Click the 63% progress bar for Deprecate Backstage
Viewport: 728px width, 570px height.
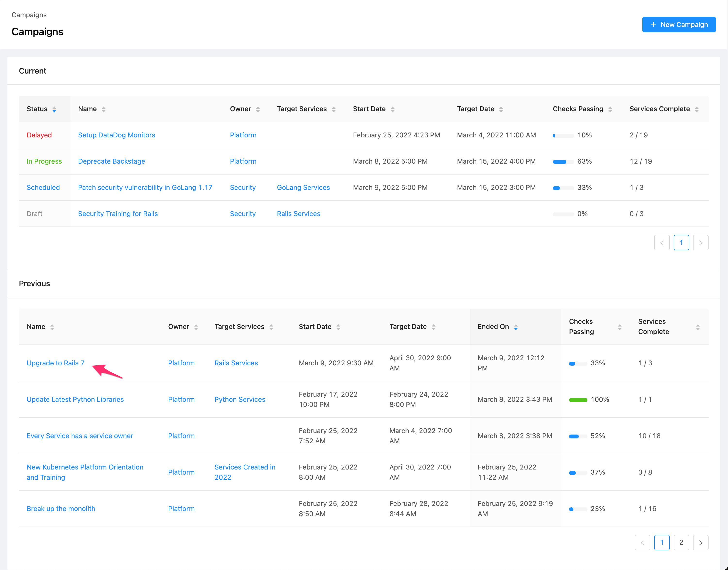tap(563, 162)
